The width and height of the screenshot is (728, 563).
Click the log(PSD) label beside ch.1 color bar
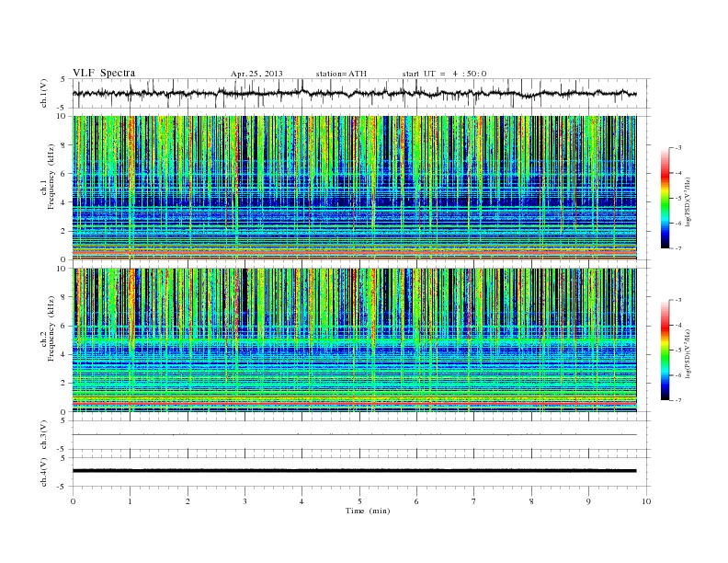[x=688, y=202]
